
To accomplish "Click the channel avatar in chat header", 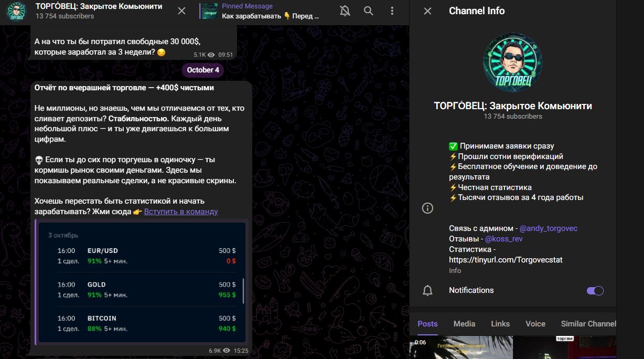I will (x=16, y=11).
